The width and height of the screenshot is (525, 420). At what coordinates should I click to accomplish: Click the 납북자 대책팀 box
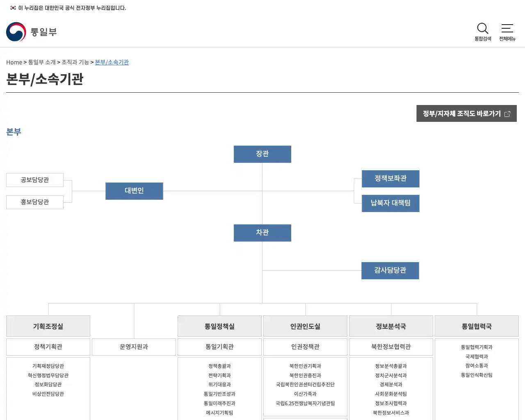(x=390, y=203)
